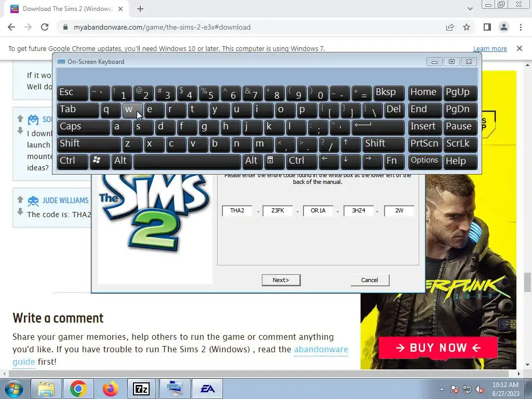Click the Enter key on On-Screen Keyboard
Image resolution: width=532 pixels, height=399 pixels.
click(378, 127)
